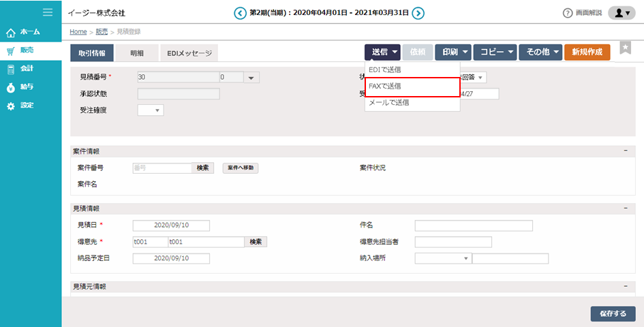Switch to the 明細 tab
This screenshot has height=327, width=644.
(136, 53)
